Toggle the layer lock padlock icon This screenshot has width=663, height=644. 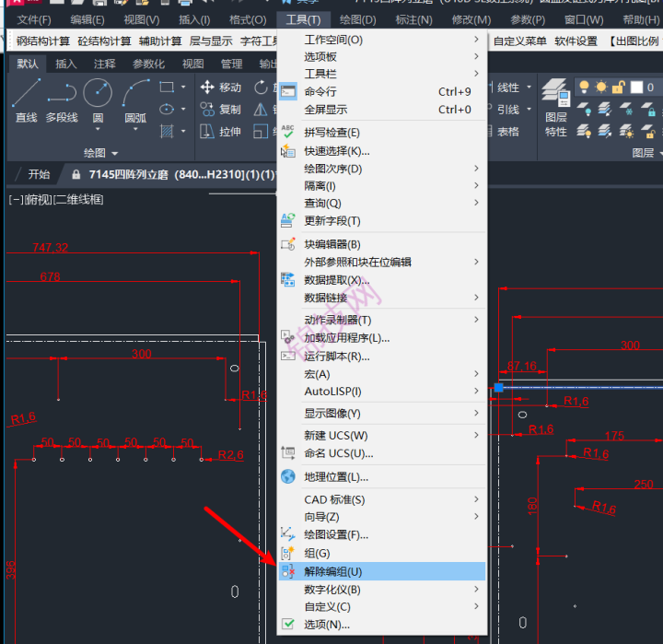point(621,88)
